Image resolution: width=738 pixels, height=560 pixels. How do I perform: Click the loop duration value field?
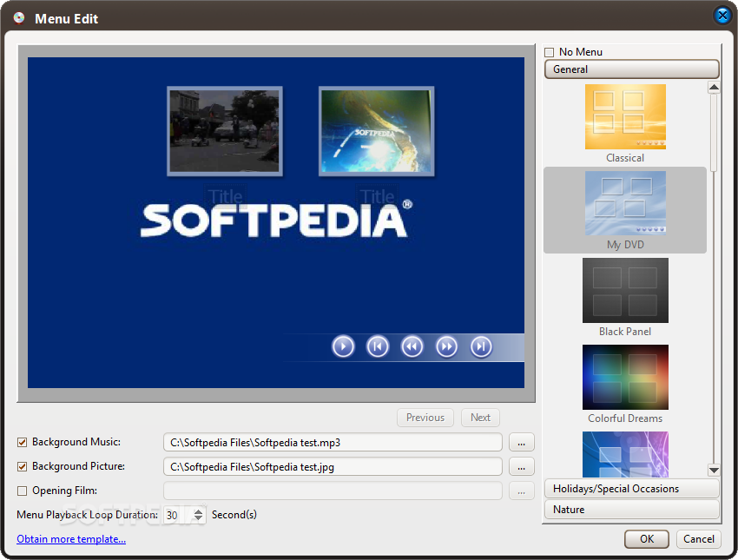pyautogui.click(x=178, y=515)
